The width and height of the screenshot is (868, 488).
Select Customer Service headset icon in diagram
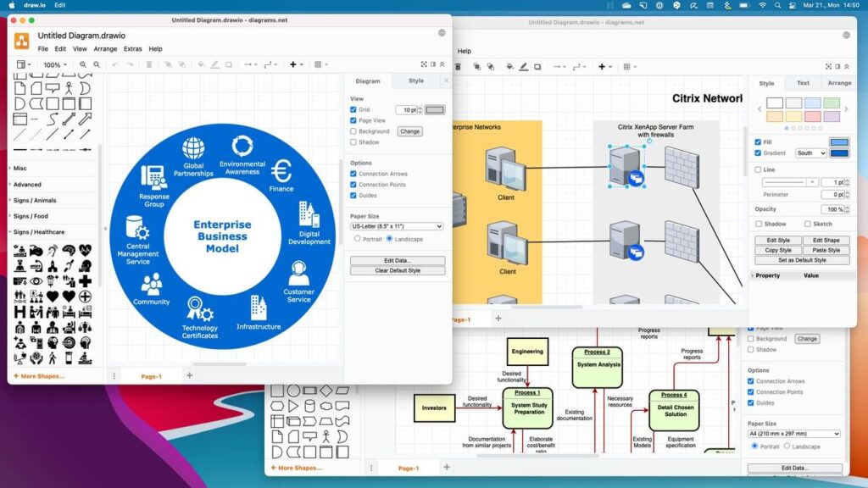tap(298, 274)
